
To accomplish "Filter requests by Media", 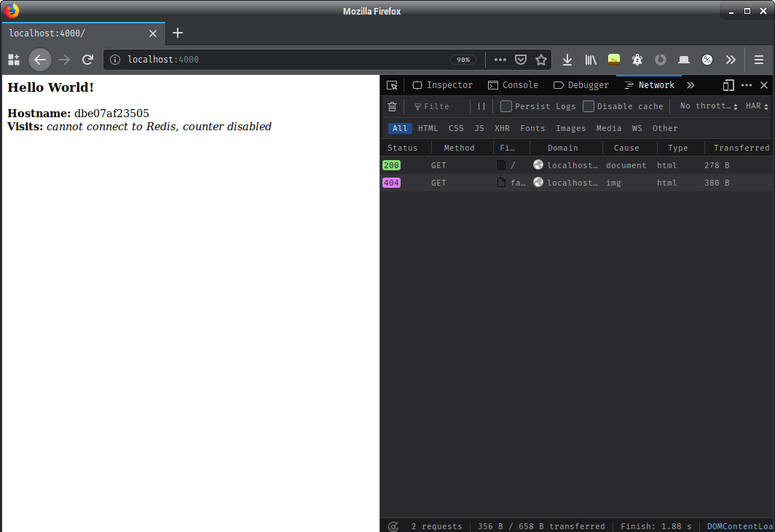I will coord(608,128).
